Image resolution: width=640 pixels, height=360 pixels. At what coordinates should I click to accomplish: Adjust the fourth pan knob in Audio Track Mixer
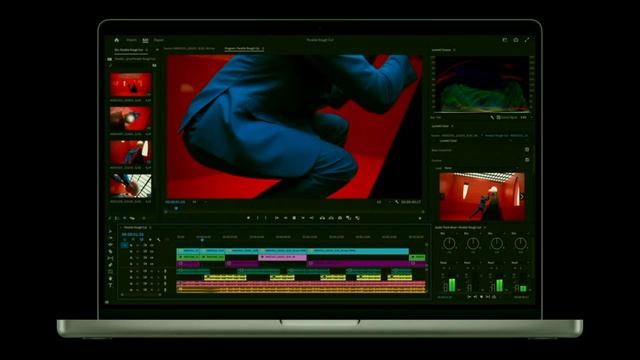[520, 244]
